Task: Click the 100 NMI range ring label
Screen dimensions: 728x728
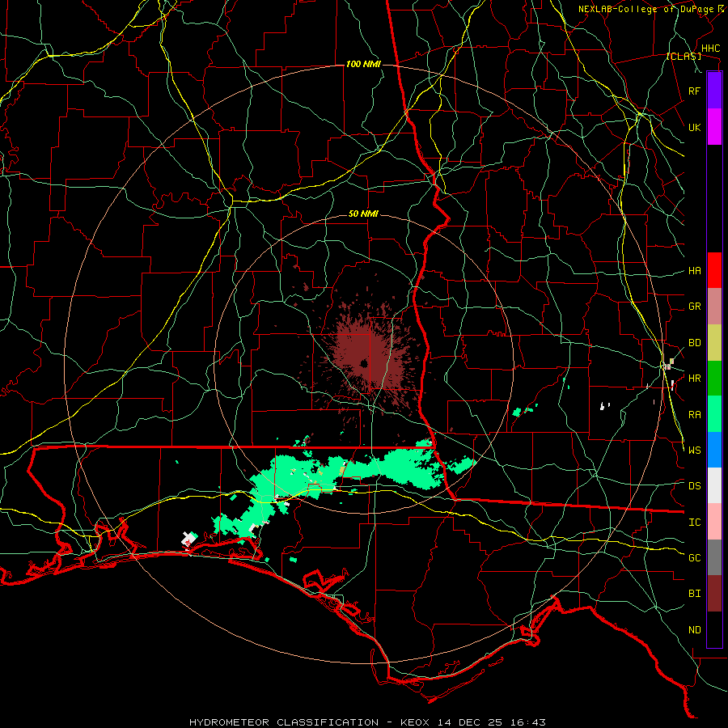Action: coord(363,64)
